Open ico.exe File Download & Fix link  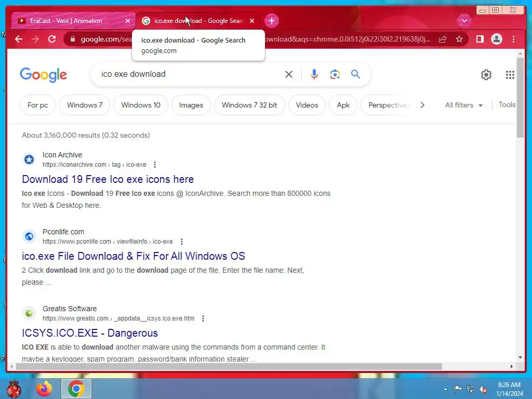pyautogui.click(x=134, y=256)
